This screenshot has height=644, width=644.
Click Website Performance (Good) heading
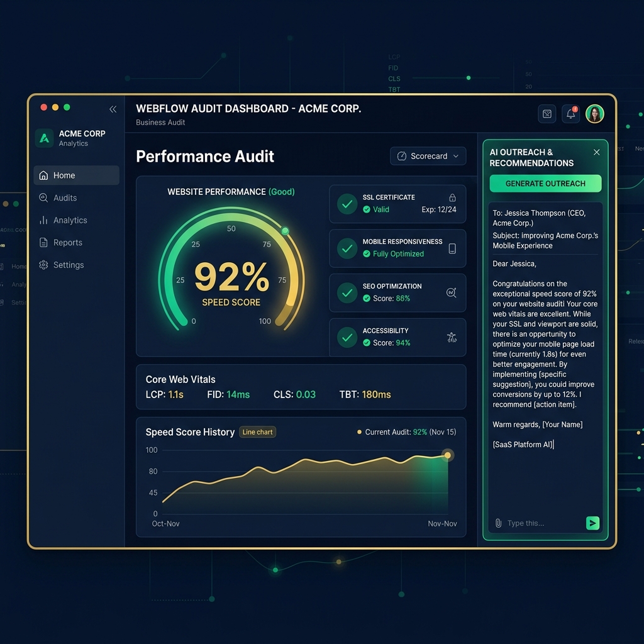231,192
